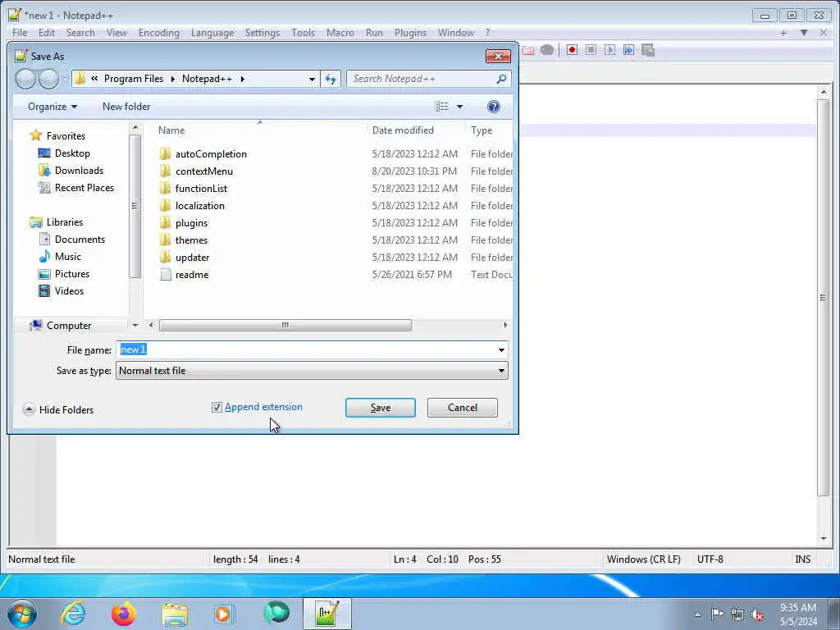Start macro recording with the red record icon

click(572, 50)
